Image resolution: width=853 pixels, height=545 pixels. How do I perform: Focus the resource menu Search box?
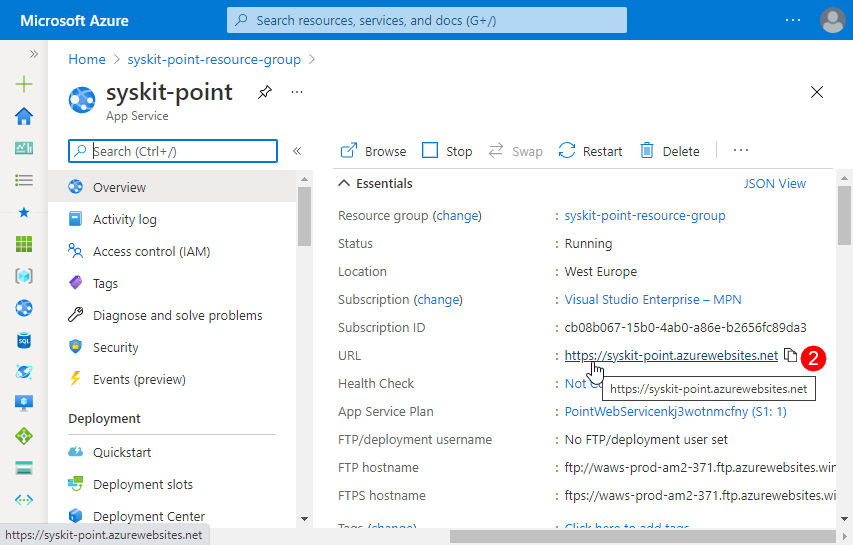click(173, 151)
